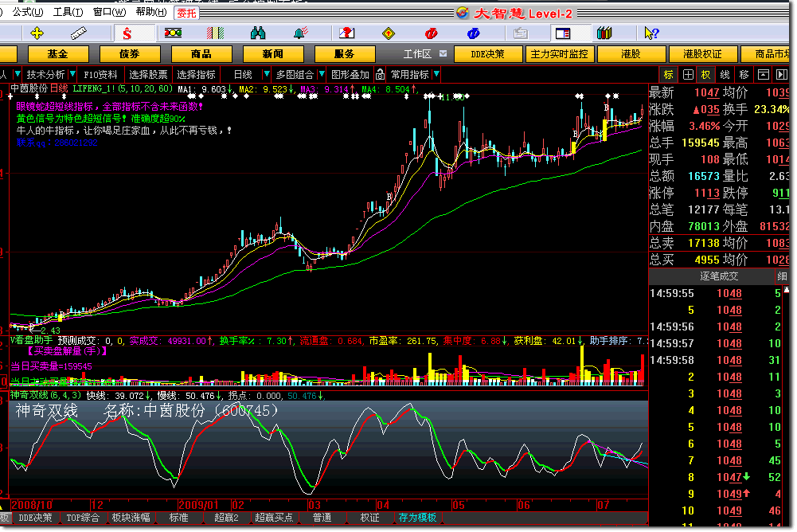
Task: Expand the 工作区 workspace dropdown
Action: [x=443, y=53]
